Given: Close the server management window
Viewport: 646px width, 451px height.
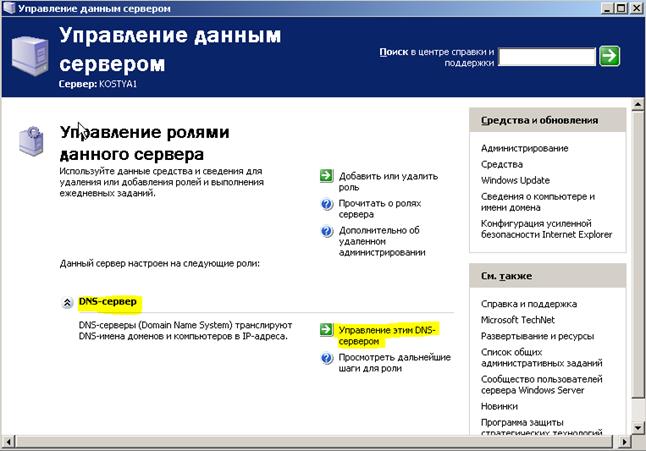Looking at the screenshot, I should coord(637,8).
